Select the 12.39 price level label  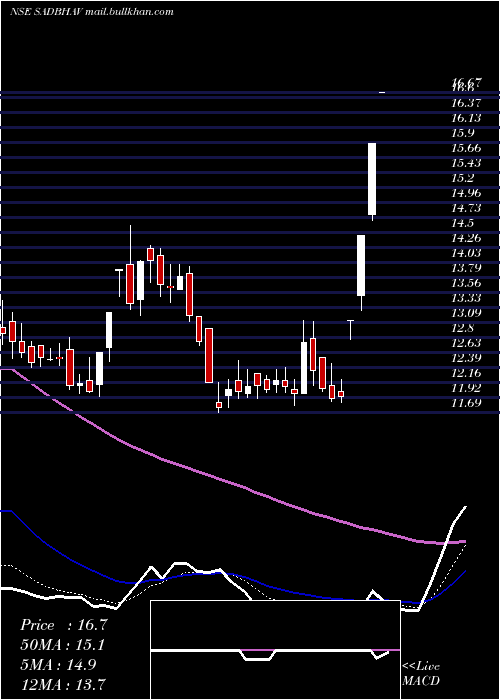pos(467,358)
